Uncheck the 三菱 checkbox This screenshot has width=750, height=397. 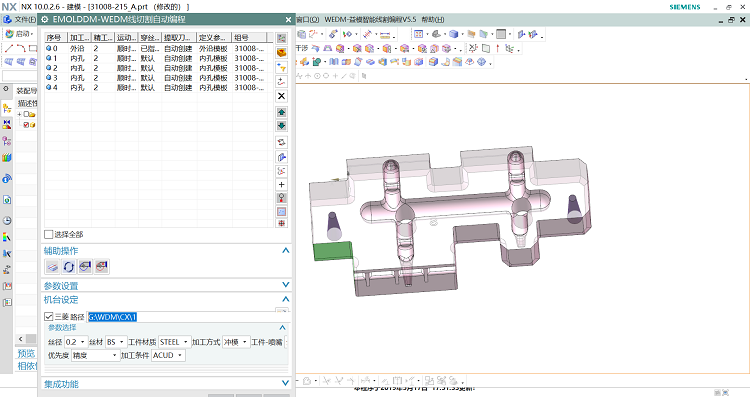[48, 317]
